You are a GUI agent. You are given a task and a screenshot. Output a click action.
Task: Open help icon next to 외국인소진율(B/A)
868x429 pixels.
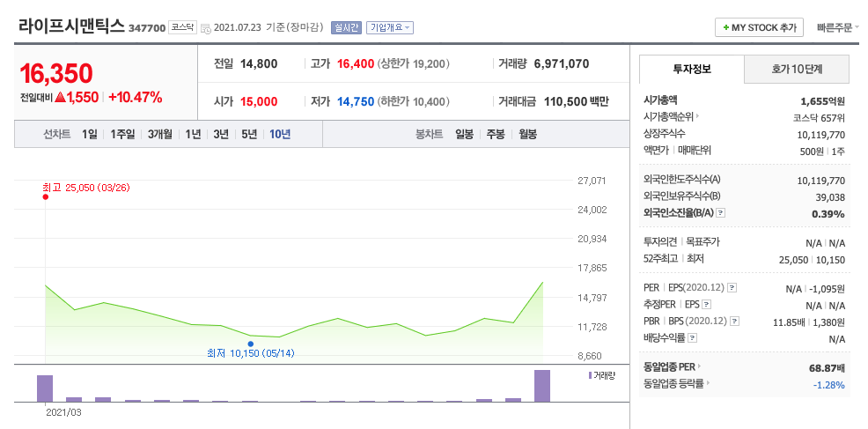(x=720, y=213)
